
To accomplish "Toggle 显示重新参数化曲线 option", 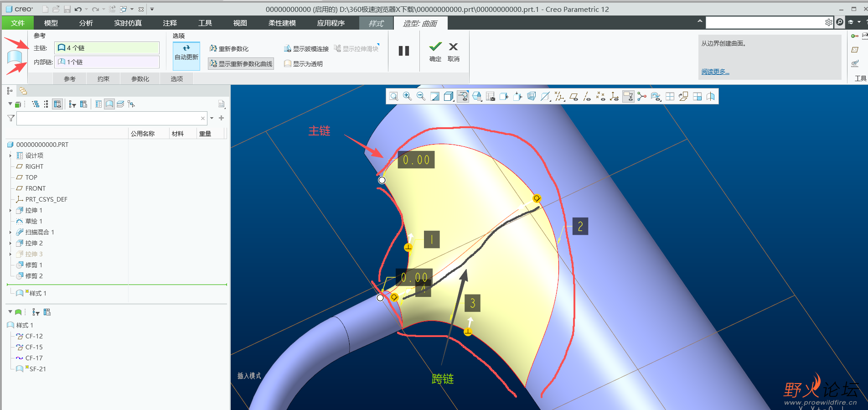I will (241, 64).
